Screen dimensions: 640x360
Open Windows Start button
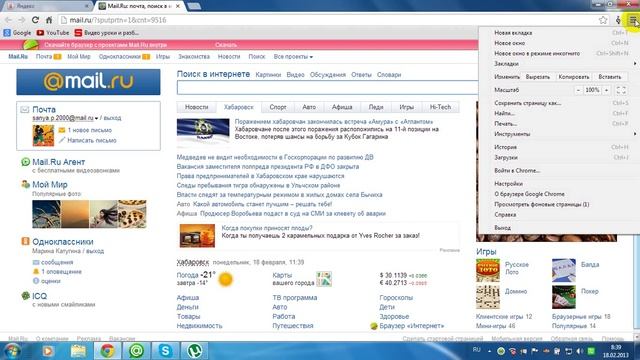[12, 351]
